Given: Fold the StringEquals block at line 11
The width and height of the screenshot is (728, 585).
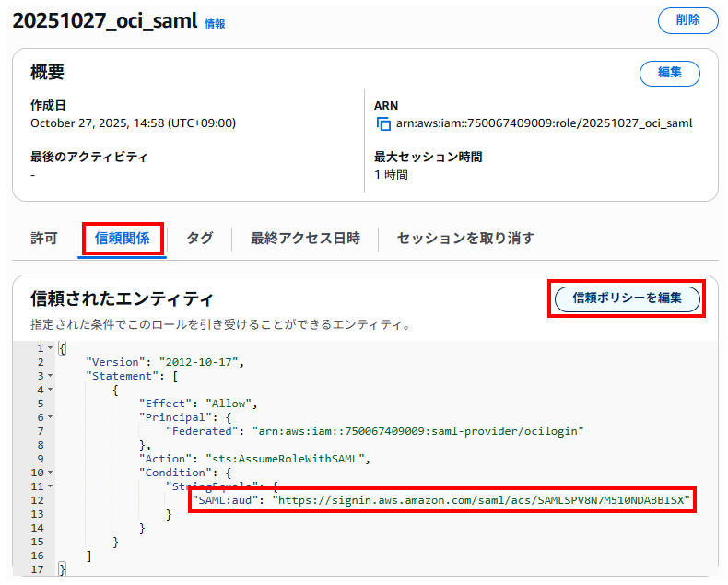Looking at the screenshot, I should click(x=50, y=486).
